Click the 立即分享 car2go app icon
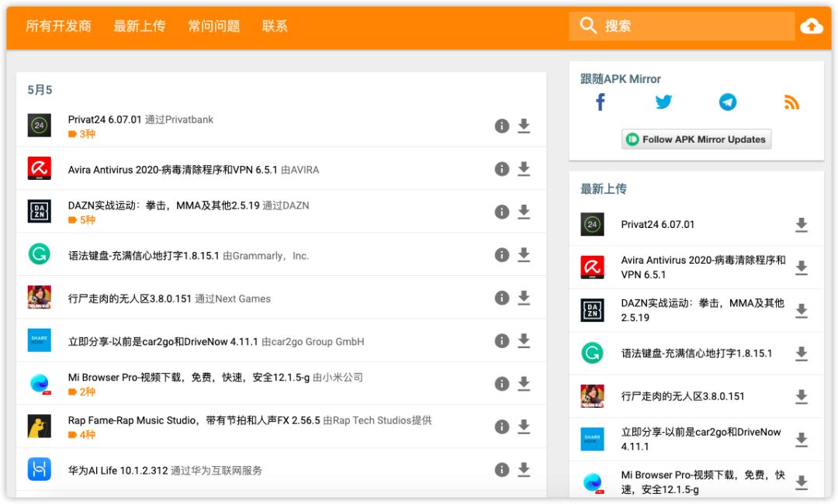Screen dimensions: 838x504 pyautogui.click(x=40, y=340)
